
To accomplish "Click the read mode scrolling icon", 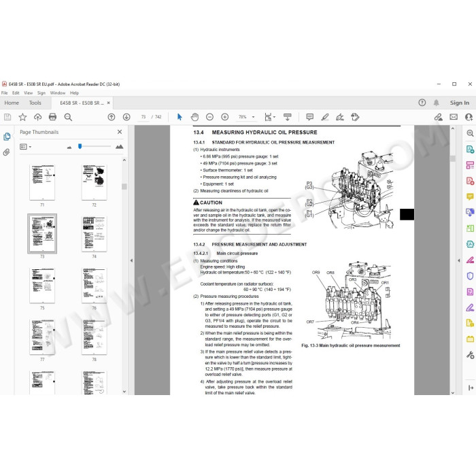I will click(x=287, y=117).
